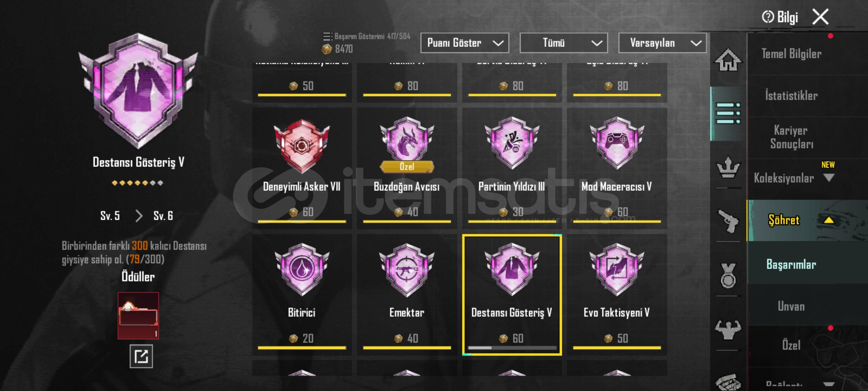Open the Bilgi help icon

(780, 17)
